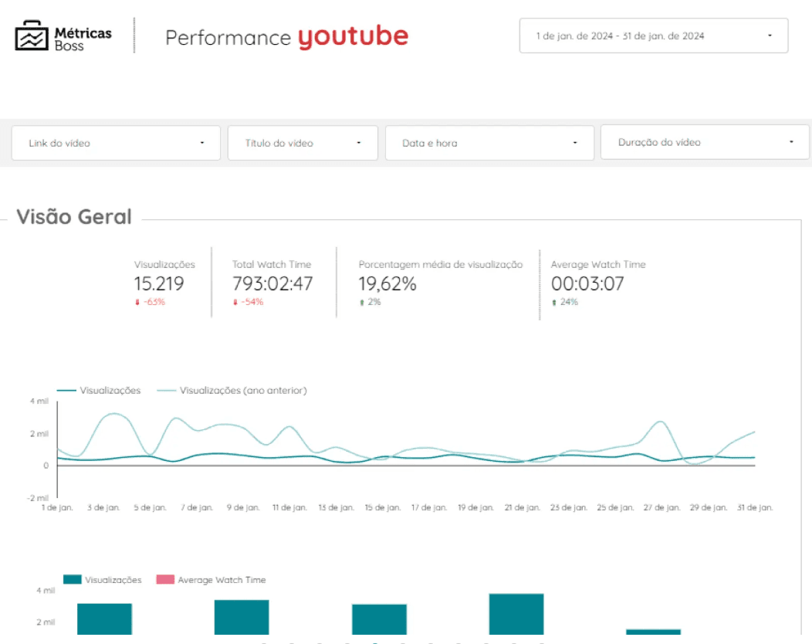Click the Performance youtube title text
Viewport: 812px width, 644px height.
click(x=286, y=36)
